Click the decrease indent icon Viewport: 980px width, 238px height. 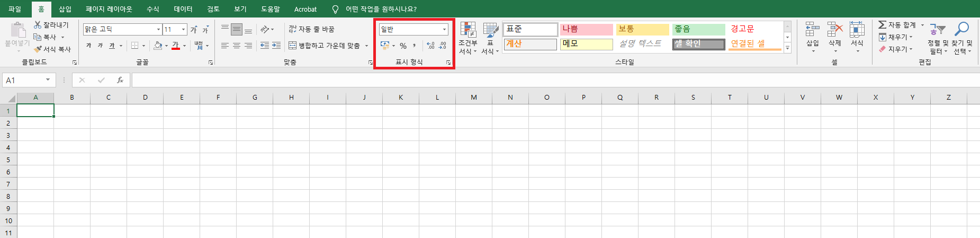tap(265, 46)
